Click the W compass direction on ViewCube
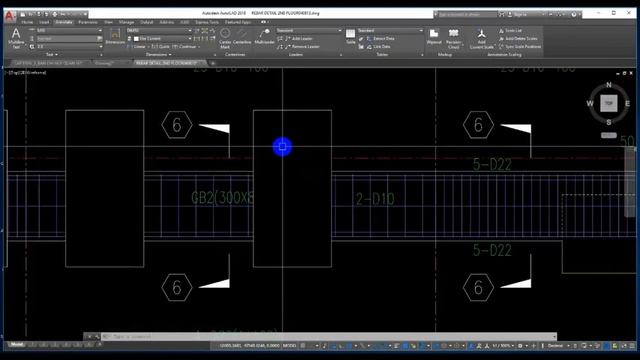Viewport: 640px width, 360px height. (x=590, y=103)
